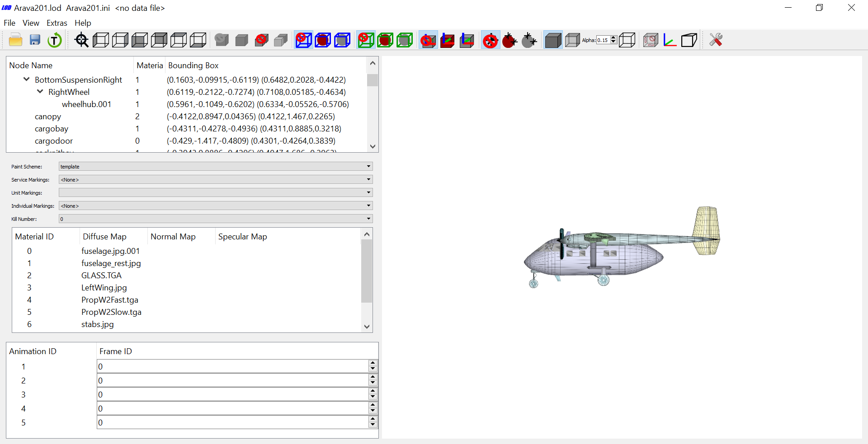Click the Normal Map column header
This screenshot has height=444, width=868.
(181, 237)
